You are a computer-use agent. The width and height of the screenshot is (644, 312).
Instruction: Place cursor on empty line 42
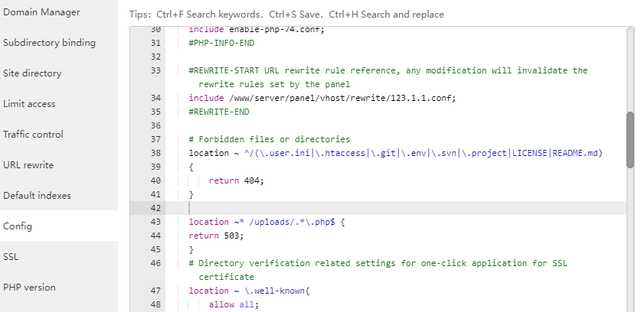[383, 208]
